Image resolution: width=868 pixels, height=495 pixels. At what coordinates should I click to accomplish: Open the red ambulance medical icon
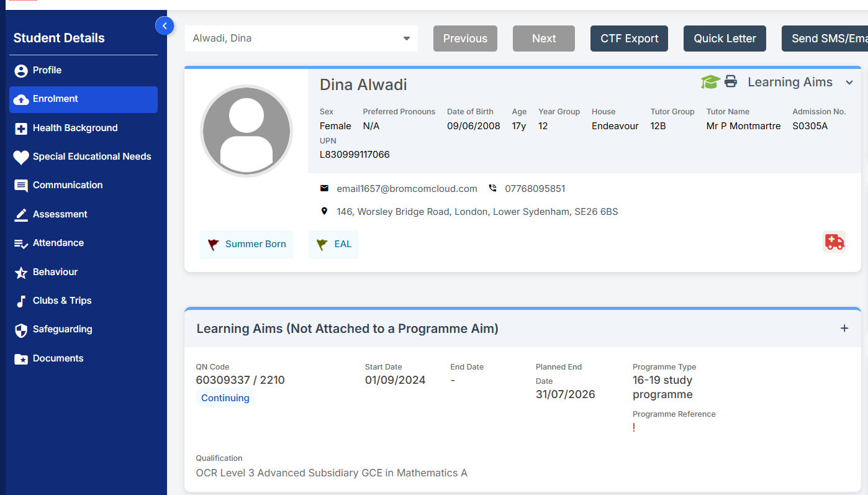click(834, 242)
